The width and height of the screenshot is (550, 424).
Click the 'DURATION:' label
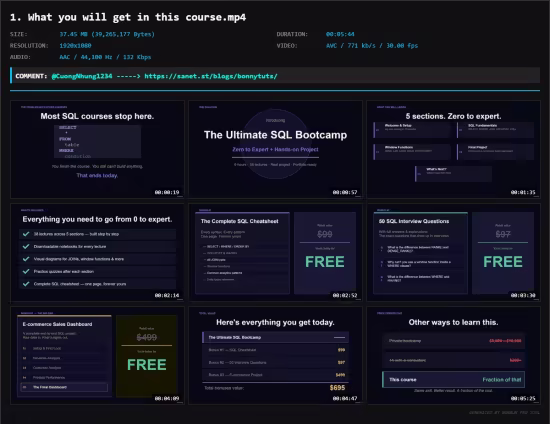pos(292,34)
